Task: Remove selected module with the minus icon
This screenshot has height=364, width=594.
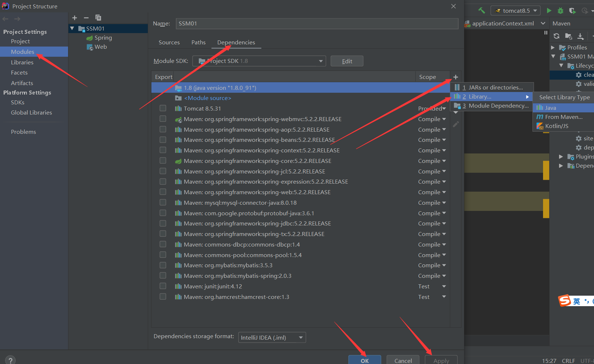Action: click(86, 18)
